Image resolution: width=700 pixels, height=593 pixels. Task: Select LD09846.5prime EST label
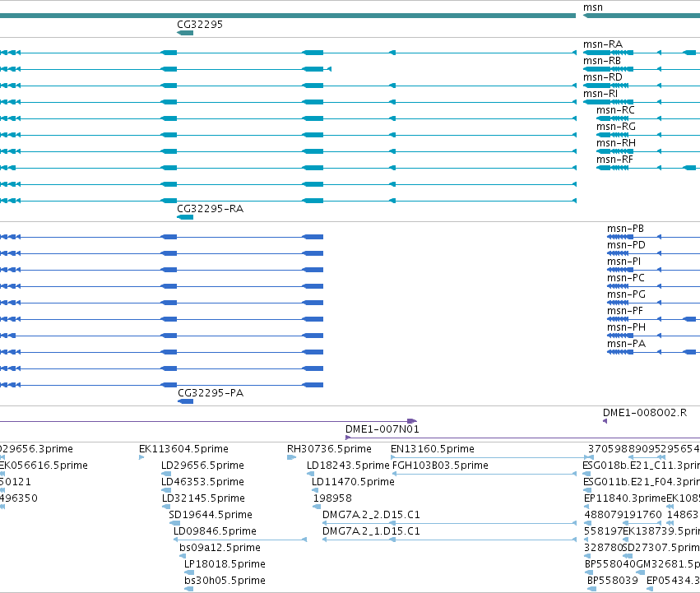pyautogui.click(x=215, y=531)
